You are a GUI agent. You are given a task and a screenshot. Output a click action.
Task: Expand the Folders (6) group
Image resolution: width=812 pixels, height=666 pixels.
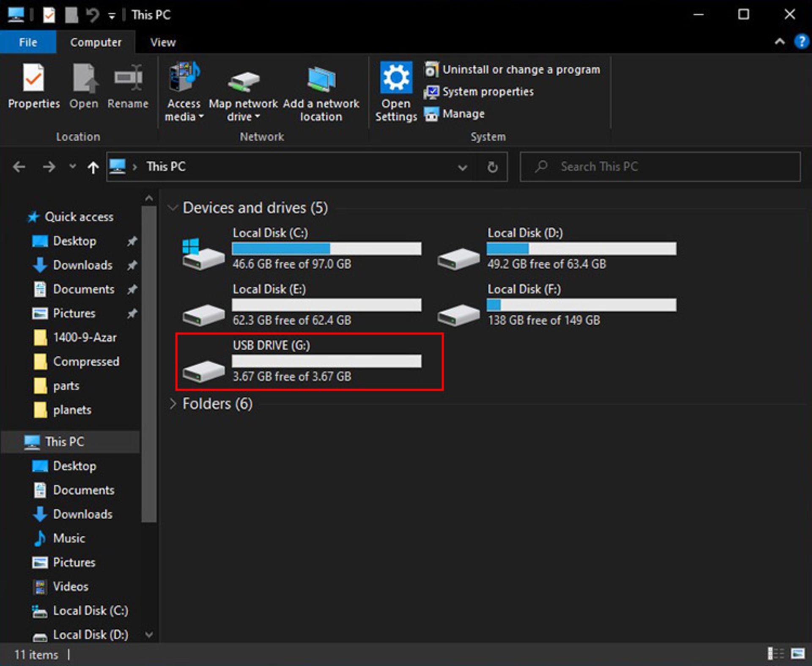pyautogui.click(x=173, y=404)
